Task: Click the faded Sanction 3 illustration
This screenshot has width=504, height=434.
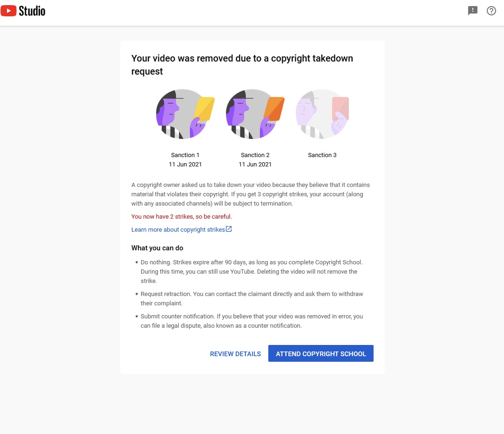Action: point(322,114)
